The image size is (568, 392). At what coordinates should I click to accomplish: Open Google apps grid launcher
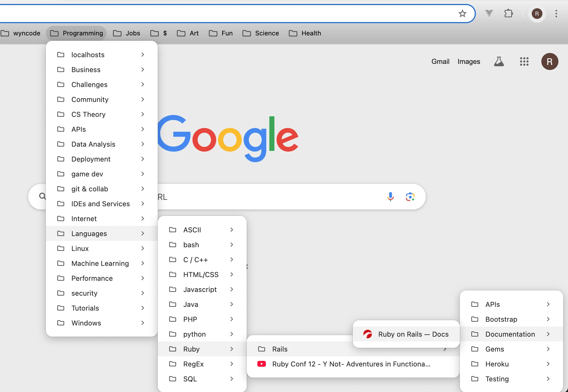click(524, 61)
